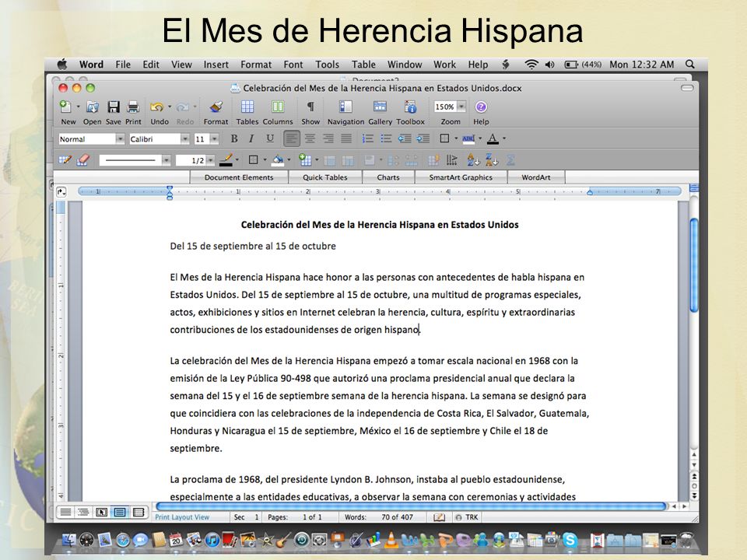The height and width of the screenshot is (560, 747).
Task: Open iTunes from the Dock
Action: pos(212,540)
